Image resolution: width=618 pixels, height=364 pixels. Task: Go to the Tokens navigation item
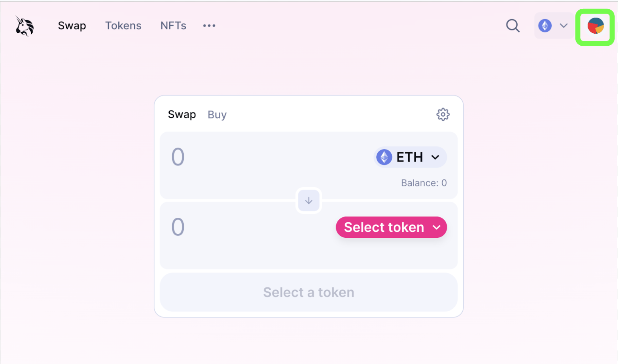tap(123, 26)
